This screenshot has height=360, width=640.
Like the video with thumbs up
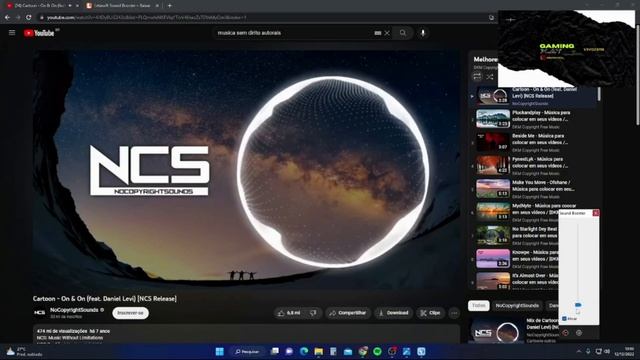click(x=289, y=313)
